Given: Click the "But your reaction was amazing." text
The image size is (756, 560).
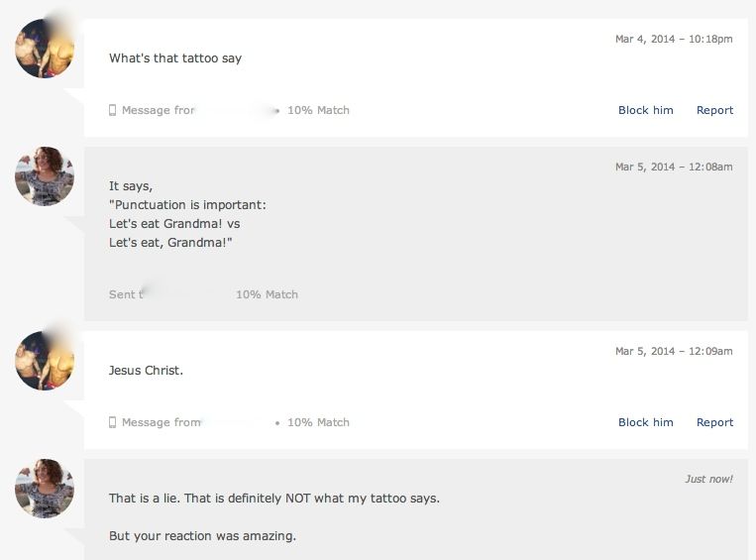Looking at the screenshot, I should pyautogui.click(x=202, y=536).
